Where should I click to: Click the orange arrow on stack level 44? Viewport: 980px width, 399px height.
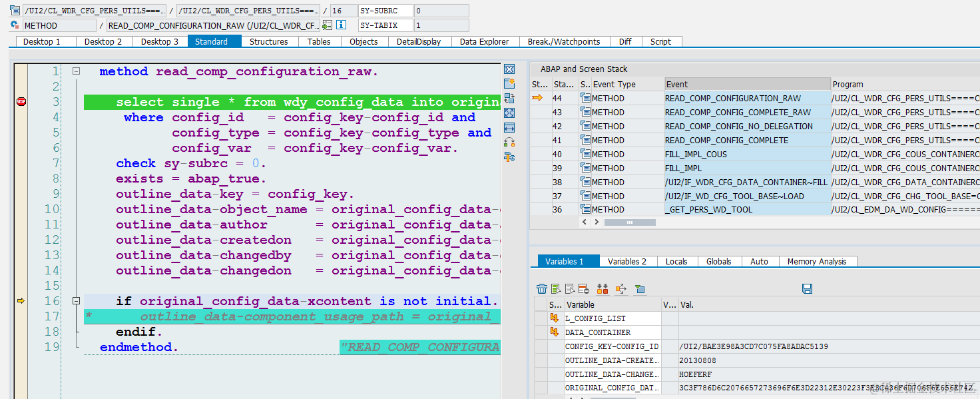pos(537,98)
